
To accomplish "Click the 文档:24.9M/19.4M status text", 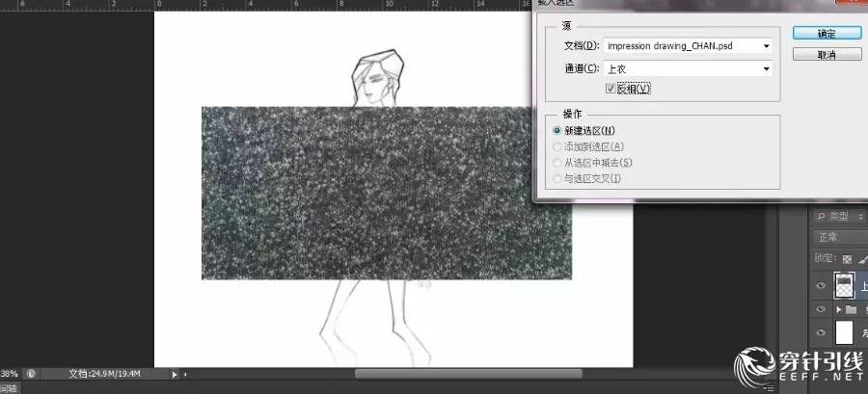I will click(104, 374).
